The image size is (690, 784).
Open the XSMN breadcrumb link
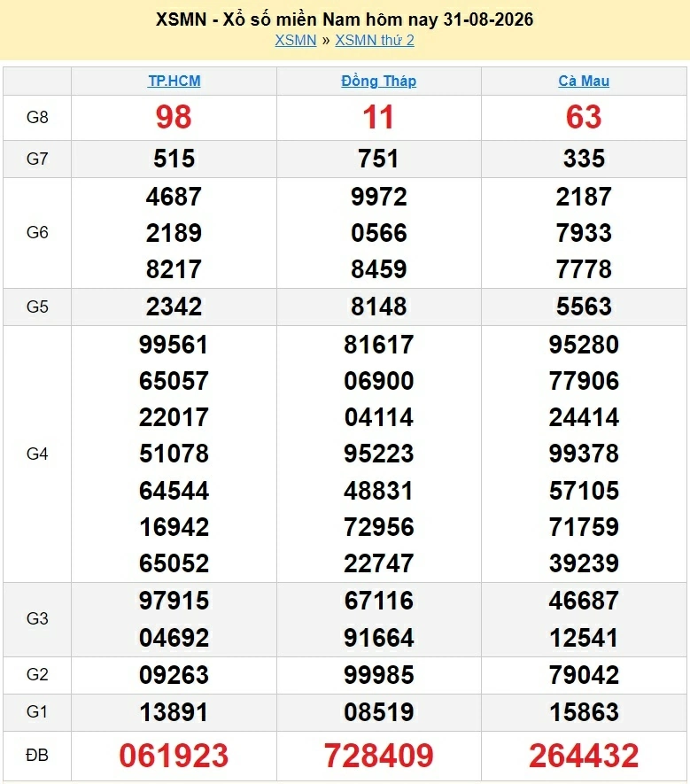click(x=296, y=41)
